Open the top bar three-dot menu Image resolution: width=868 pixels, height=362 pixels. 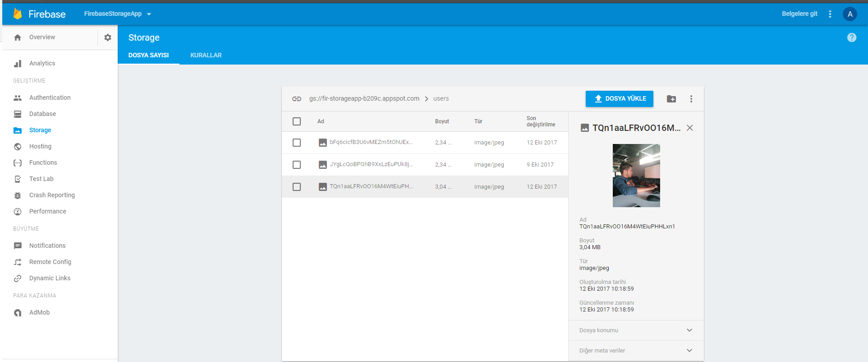(x=830, y=14)
